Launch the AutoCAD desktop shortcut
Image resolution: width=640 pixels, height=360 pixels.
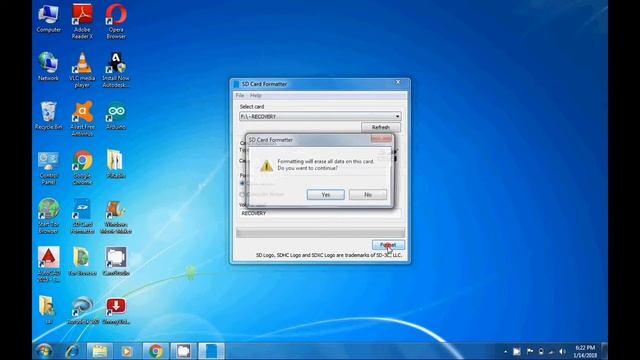tap(49, 264)
